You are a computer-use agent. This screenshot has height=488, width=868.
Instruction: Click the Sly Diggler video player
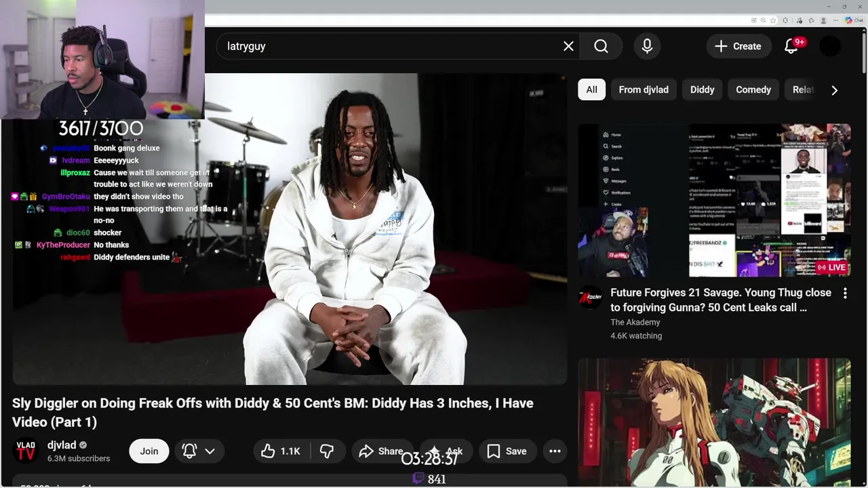tap(290, 229)
